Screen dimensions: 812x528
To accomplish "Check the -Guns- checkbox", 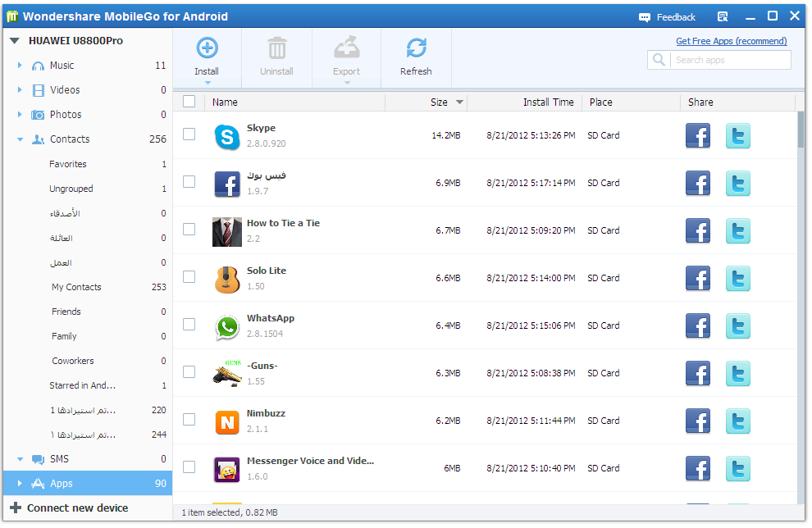I will pyautogui.click(x=189, y=372).
